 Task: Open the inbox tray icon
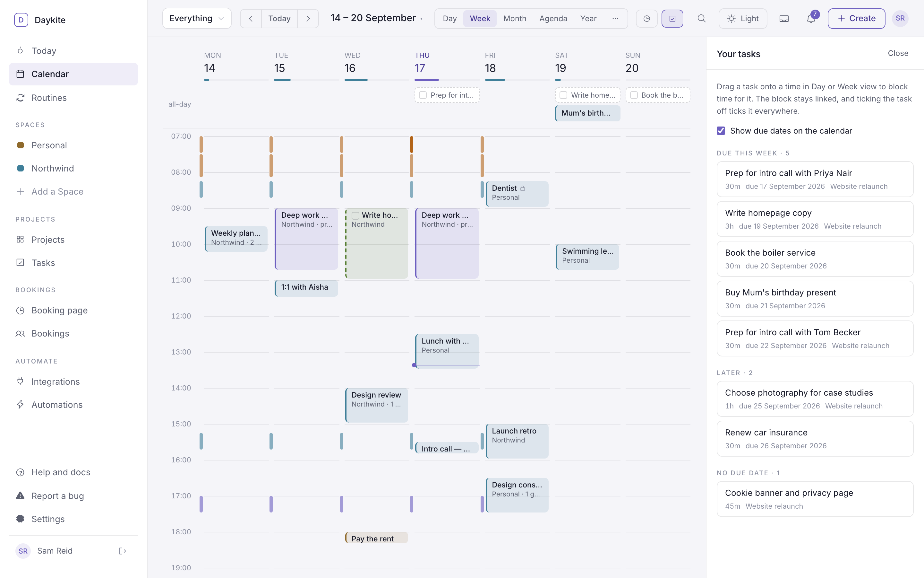784,18
